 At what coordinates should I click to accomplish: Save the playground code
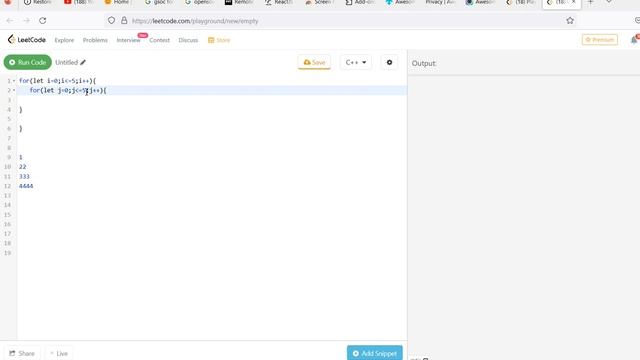pos(314,62)
